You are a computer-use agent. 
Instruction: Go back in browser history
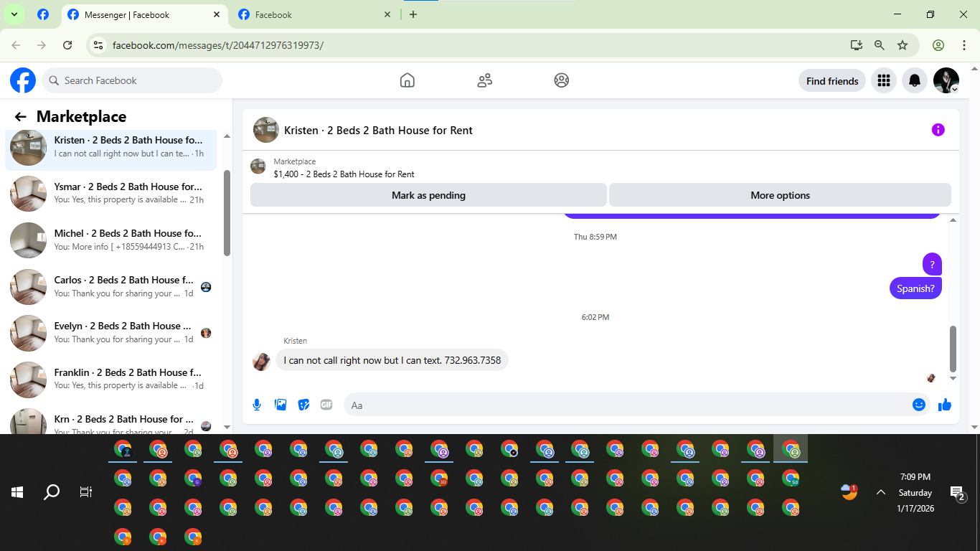16,45
